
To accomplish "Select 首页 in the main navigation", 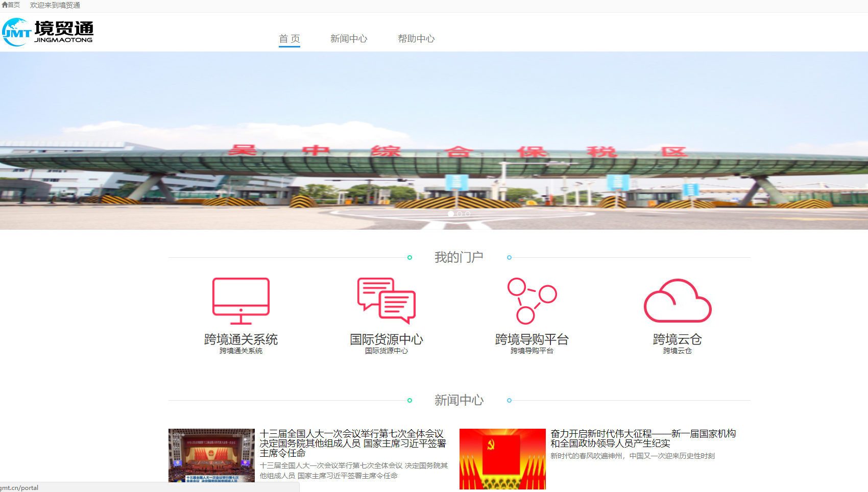I will [x=290, y=38].
